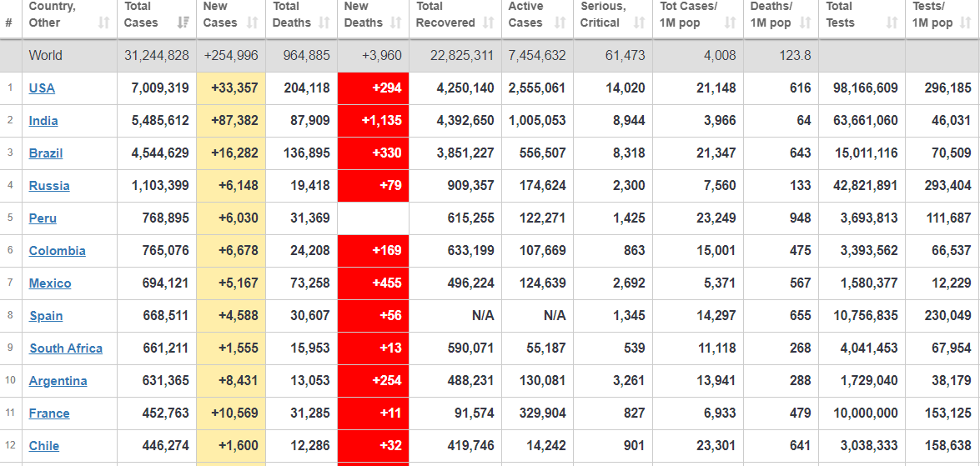Open the France country link
This screenshot has width=980, height=466.
click(49, 413)
